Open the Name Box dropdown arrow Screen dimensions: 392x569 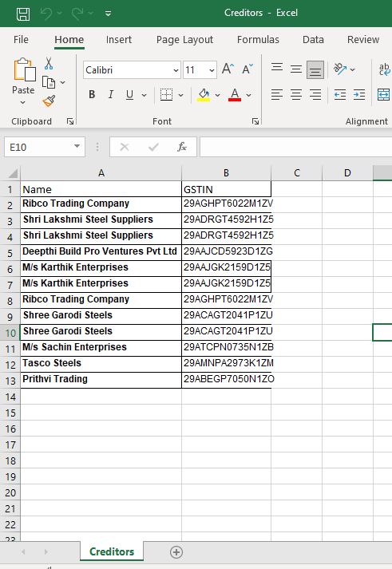[x=77, y=146]
